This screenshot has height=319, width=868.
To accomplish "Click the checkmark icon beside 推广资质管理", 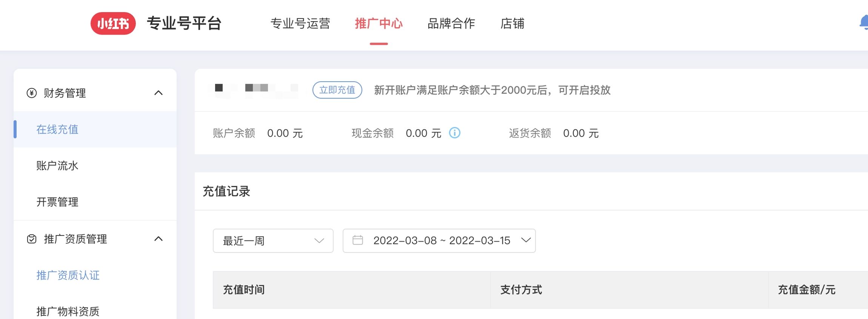I will pyautogui.click(x=32, y=239).
